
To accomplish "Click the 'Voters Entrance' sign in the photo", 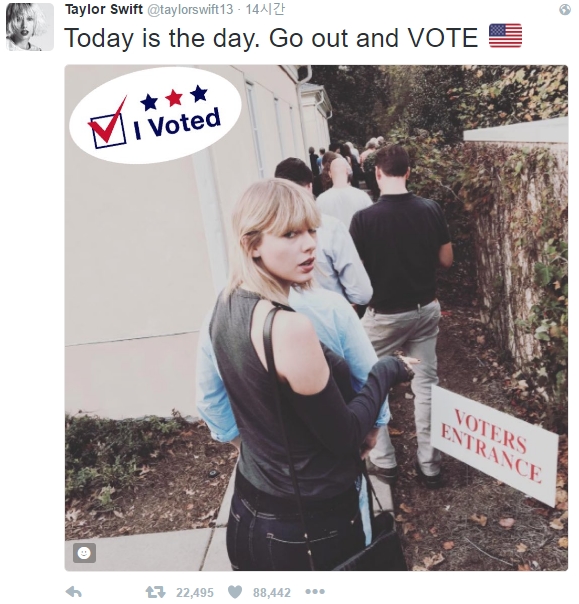I will [495, 445].
